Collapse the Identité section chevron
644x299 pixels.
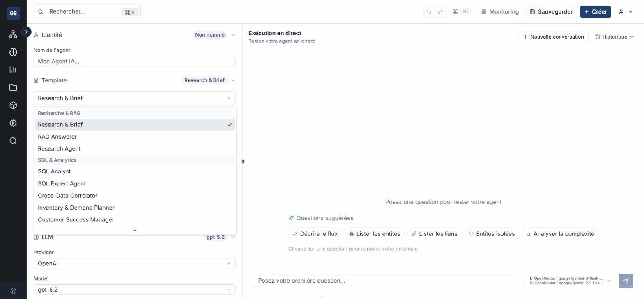233,35
